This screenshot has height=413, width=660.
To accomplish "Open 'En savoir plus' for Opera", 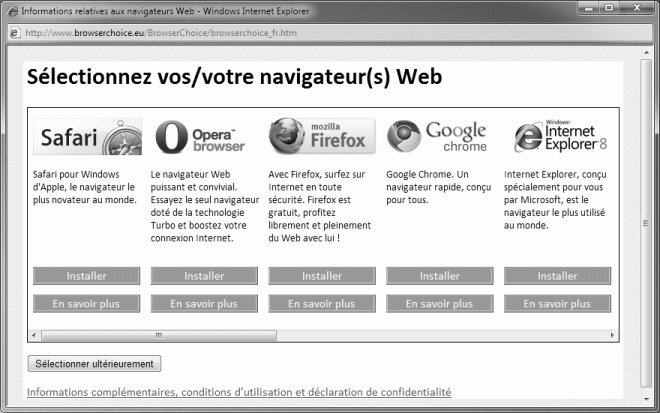I will [x=204, y=304].
